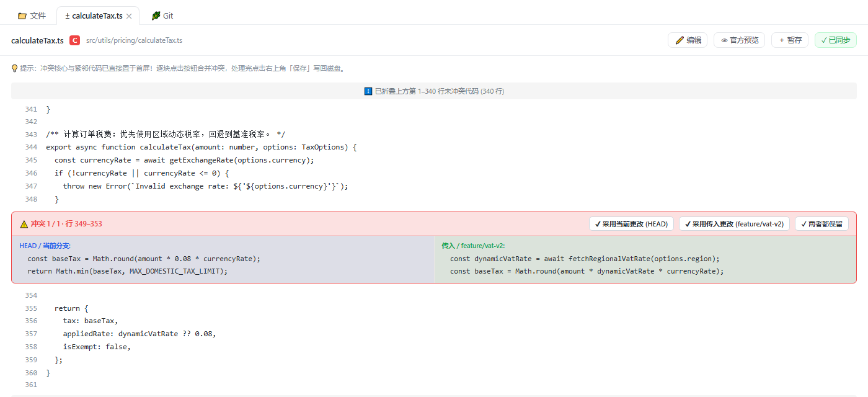
Task: Click the comment line 计算订单税费
Action: click(166, 135)
